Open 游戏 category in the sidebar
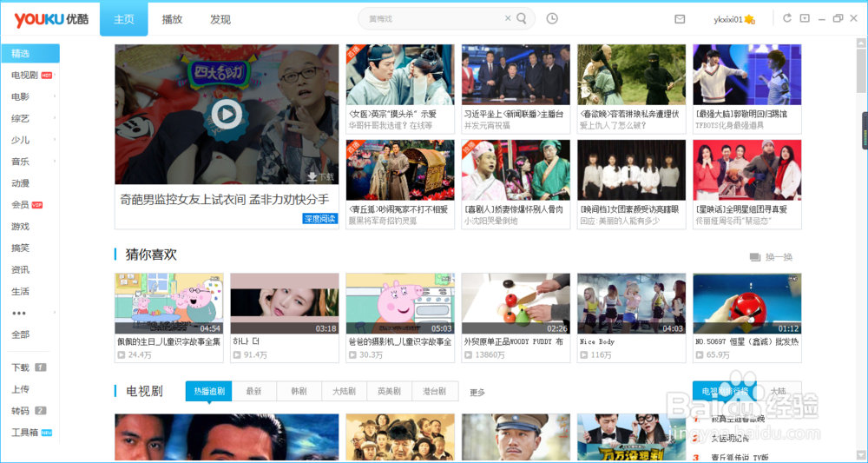868x463 pixels. (21, 227)
